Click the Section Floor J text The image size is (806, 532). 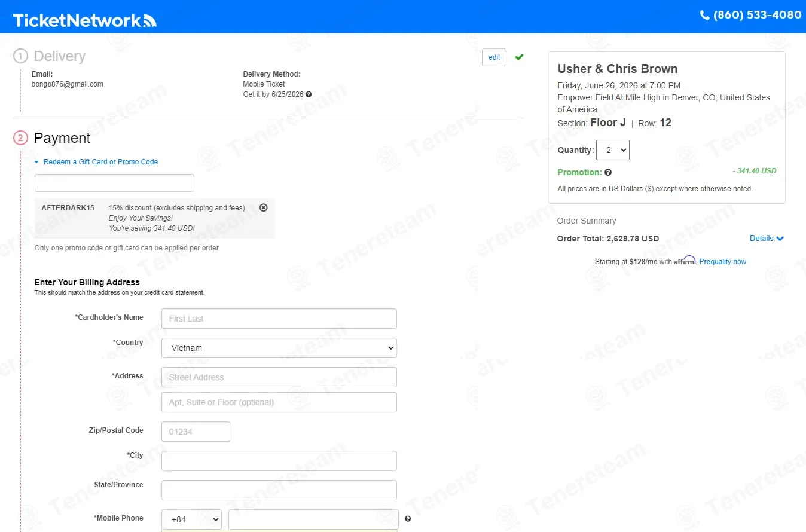592,123
